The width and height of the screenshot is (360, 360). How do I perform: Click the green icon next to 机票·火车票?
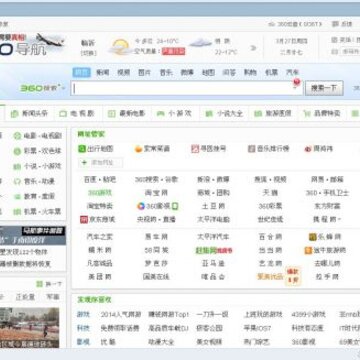pyautogui.click(x=17, y=212)
